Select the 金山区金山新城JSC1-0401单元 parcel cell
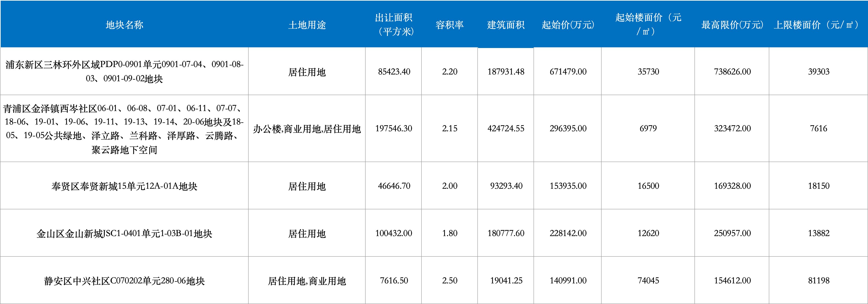 pyautogui.click(x=124, y=233)
